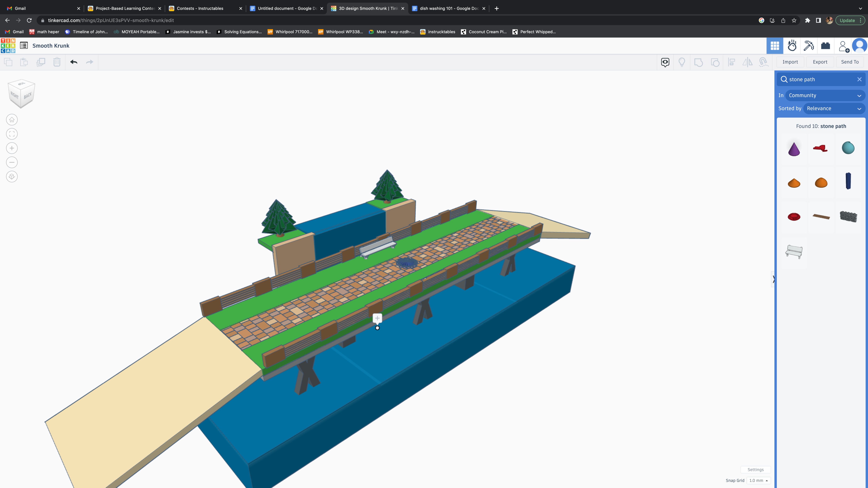Click the undo arrow in toolbar

pos(74,62)
